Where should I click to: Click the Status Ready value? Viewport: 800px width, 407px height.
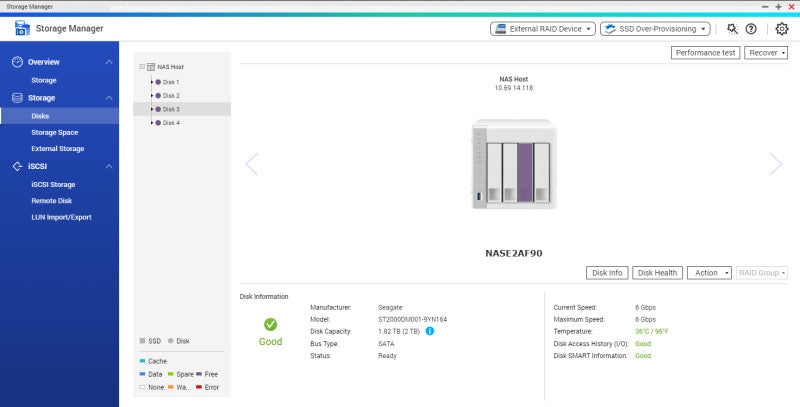click(x=387, y=356)
